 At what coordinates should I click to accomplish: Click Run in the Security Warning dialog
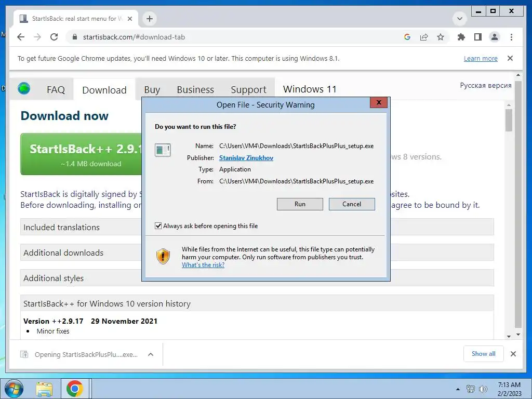click(300, 204)
